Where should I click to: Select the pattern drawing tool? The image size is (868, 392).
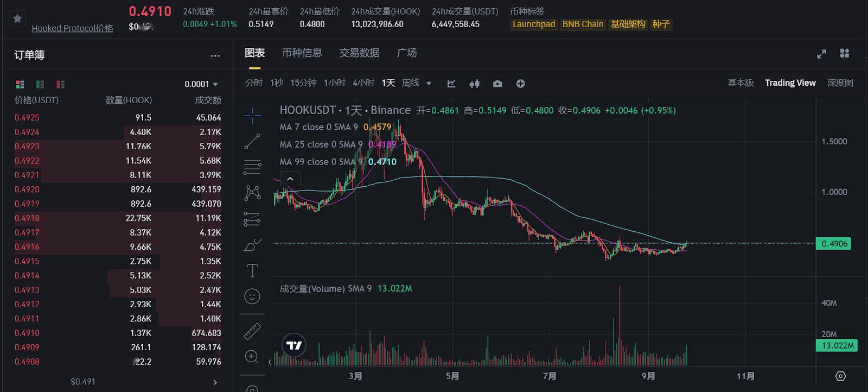click(x=252, y=193)
